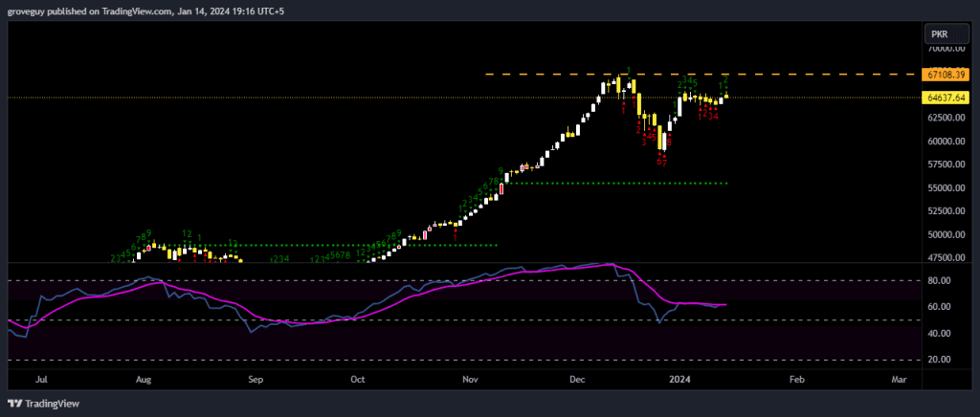Click the blue RSI line at its dip
The image size is (980, 417).
[659, 321]
